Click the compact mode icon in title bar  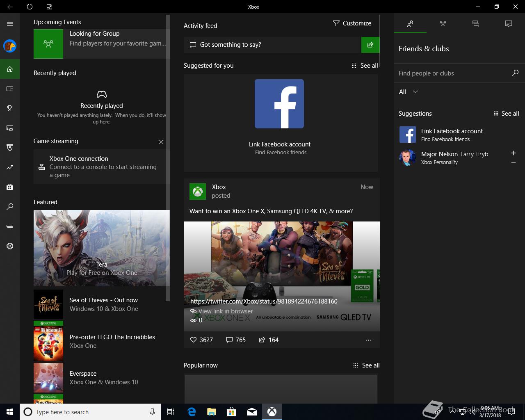click(49, 7)
